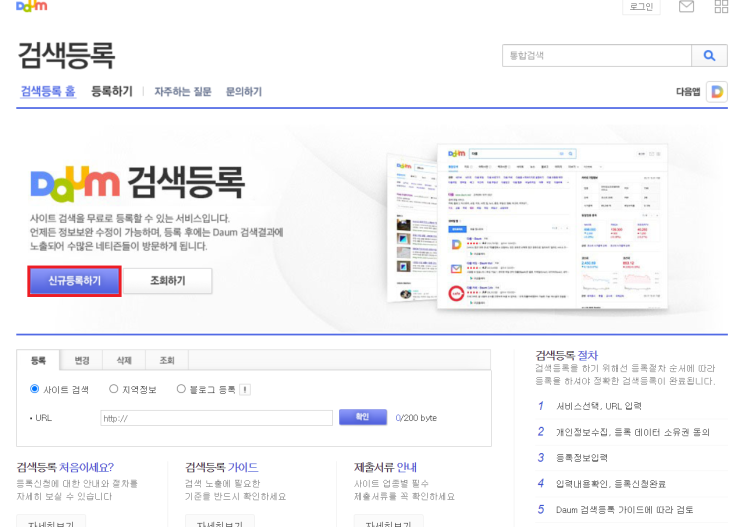Click the blue 확인 button

tap(362, 417)
